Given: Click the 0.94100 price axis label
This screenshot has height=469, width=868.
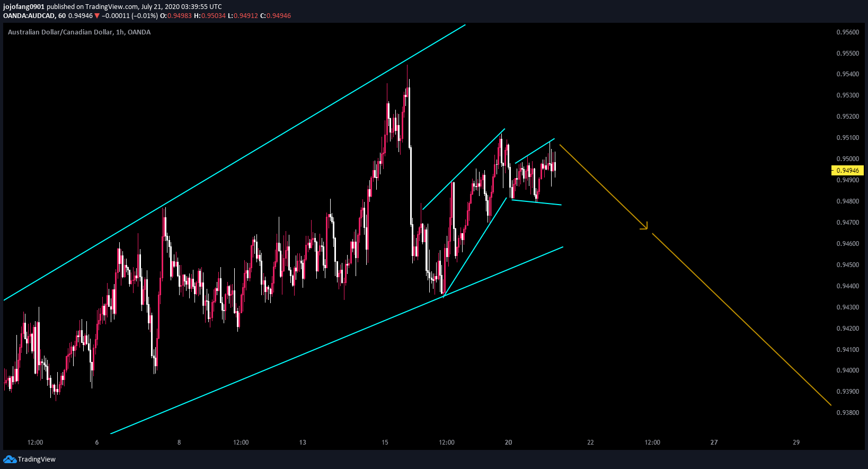Looking at the screenshot, I should click(847, 350).
